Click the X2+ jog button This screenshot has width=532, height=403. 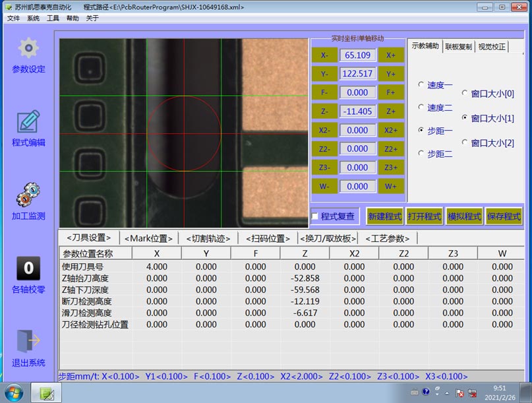coord(391,130)
